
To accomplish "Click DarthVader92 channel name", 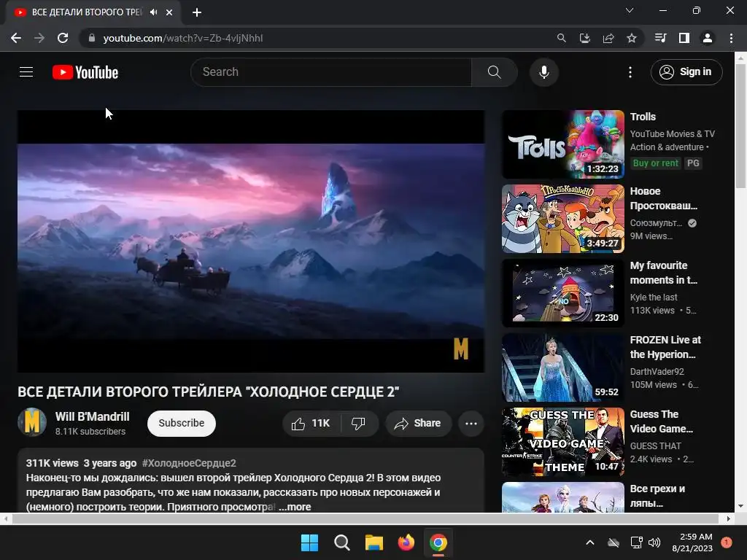I will pyautogui.click(x=657, y=371).
